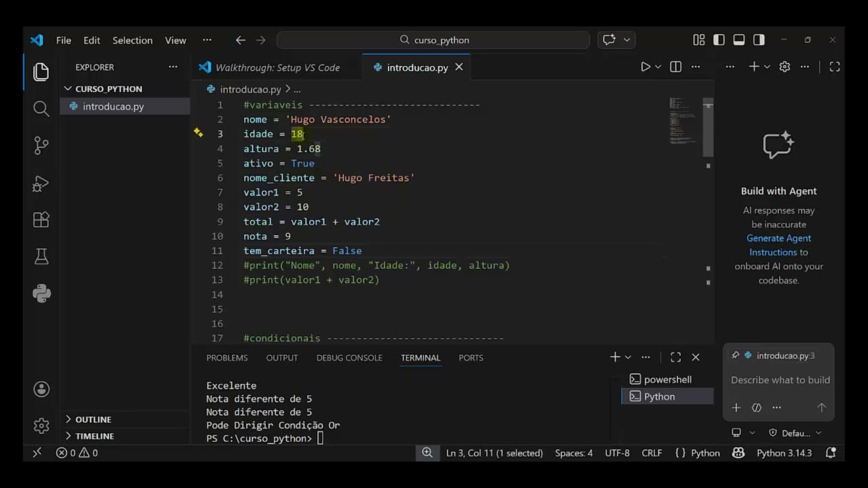The width and height of the screenshot is (868, 488).
Task: Toggle the bottom panel visibility
Action: pos(739,40)
